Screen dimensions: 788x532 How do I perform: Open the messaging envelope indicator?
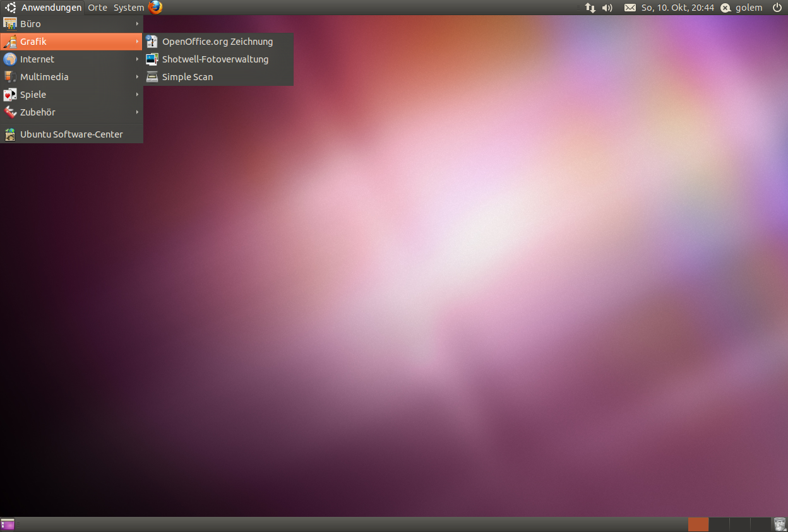point(630,8)
